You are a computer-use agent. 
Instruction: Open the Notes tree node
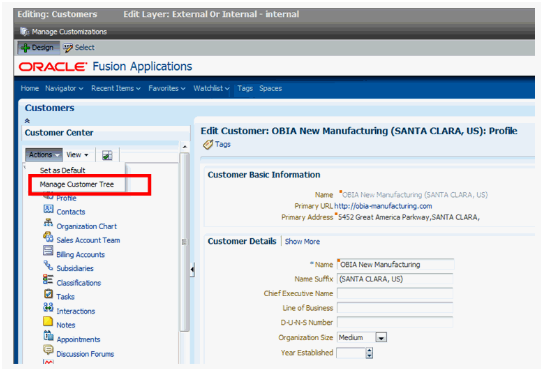click(66, 325)
